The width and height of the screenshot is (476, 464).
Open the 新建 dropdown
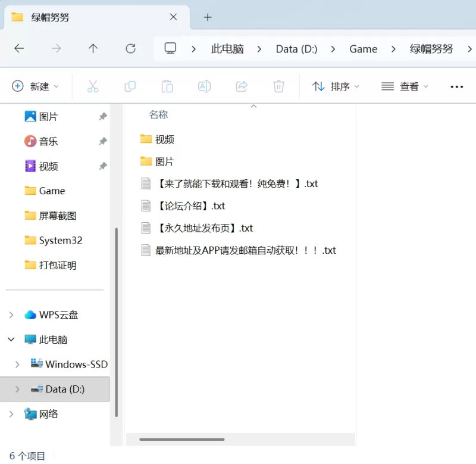click(35, 86)
